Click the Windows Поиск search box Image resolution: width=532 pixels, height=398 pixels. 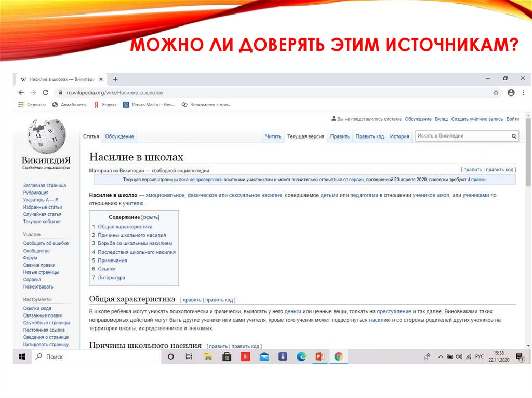pos(96,356)
